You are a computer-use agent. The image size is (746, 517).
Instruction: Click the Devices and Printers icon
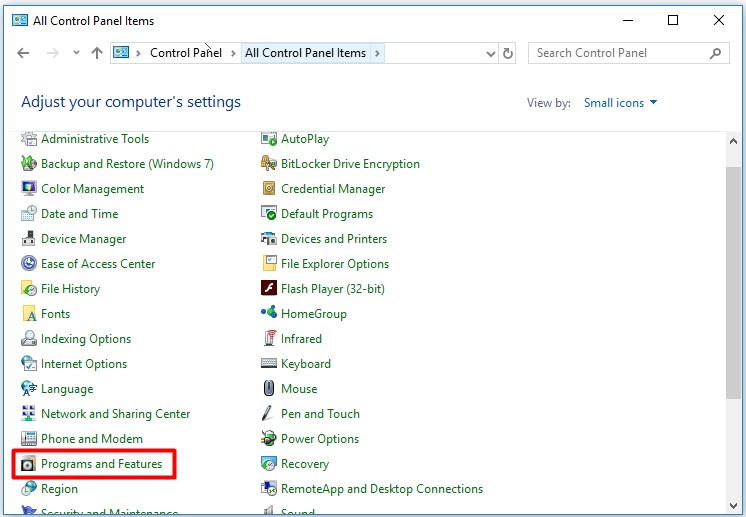pos(269,239)
